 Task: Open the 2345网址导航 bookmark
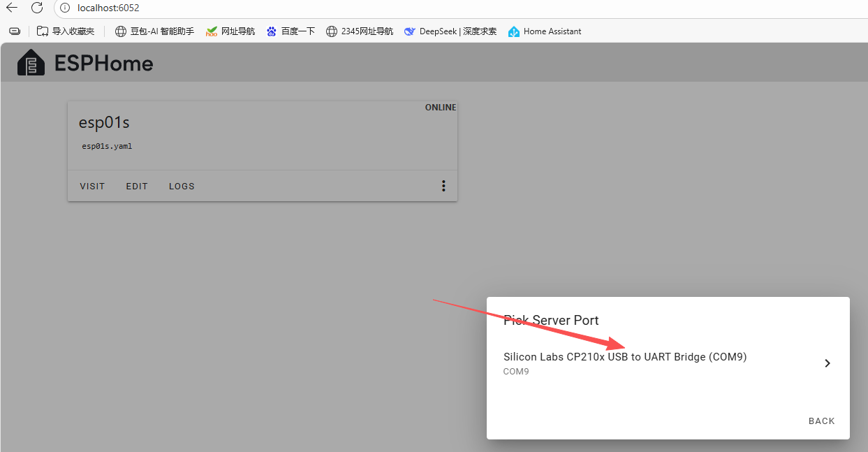[360, 31]
